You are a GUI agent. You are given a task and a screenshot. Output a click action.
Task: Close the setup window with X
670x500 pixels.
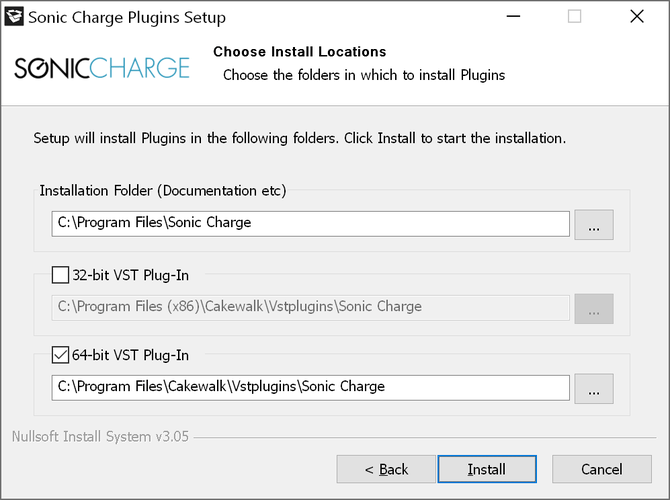(x=637, y=17)
